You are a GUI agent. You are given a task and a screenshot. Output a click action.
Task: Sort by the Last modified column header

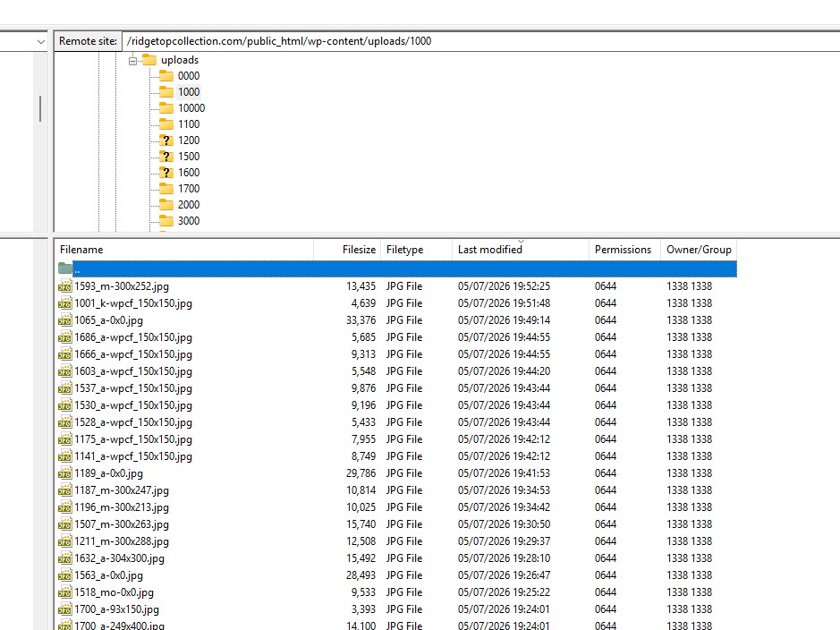click(521, 250)
